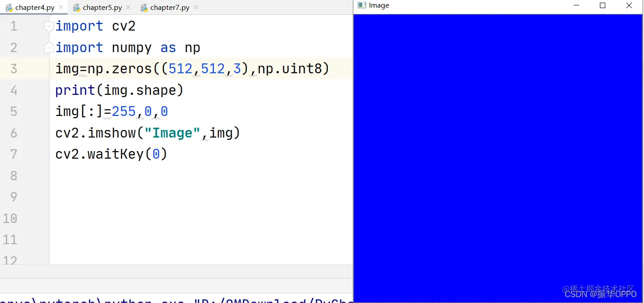Close the chapter7.py tab
This screenshot has height=303, width=644.
[x=196, y=8]
